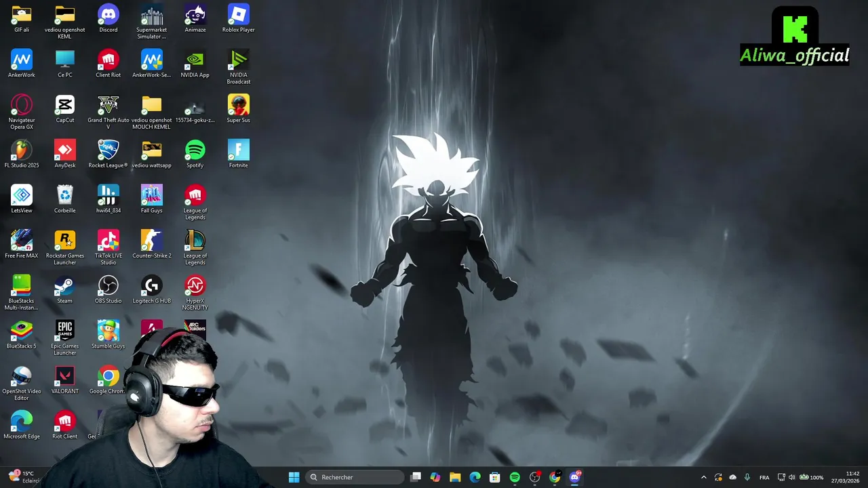Select the Fortnite desktop icon
This screenshot has width=868, height=488.
pos(239,154)
